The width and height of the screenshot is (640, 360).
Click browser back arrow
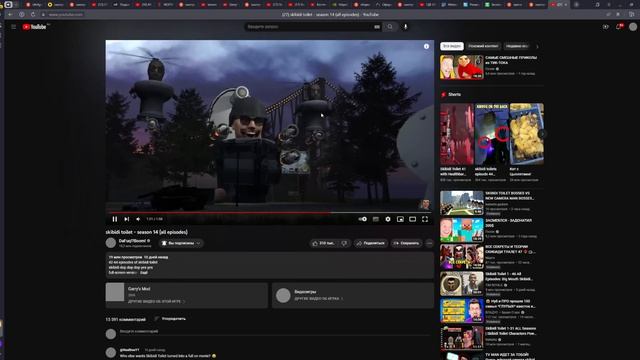coord(10,14)
